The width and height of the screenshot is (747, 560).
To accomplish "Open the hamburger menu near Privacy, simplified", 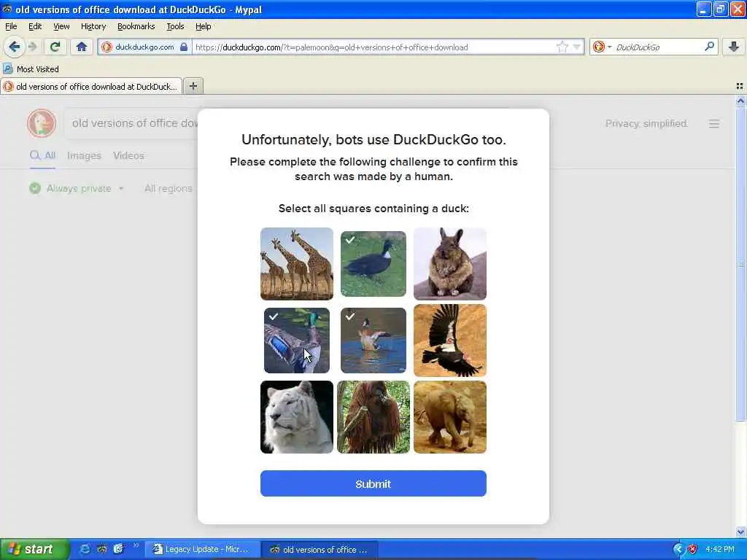I will (713, 124).
